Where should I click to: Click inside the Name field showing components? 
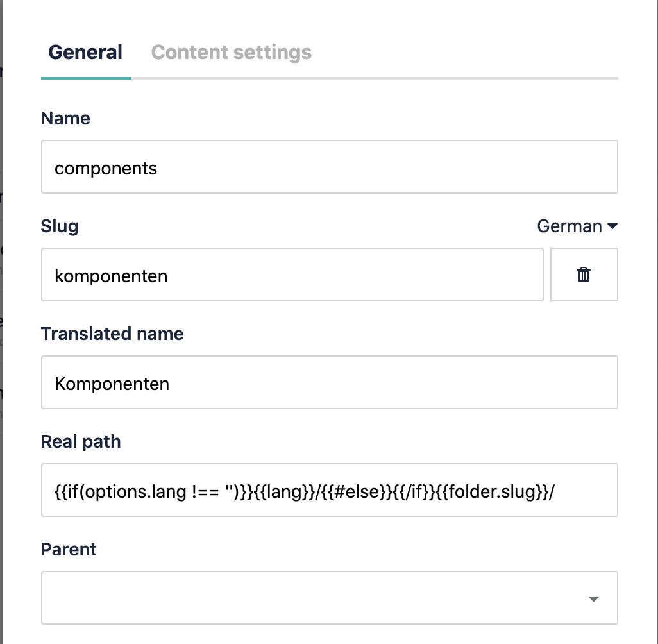coord(329,167)
